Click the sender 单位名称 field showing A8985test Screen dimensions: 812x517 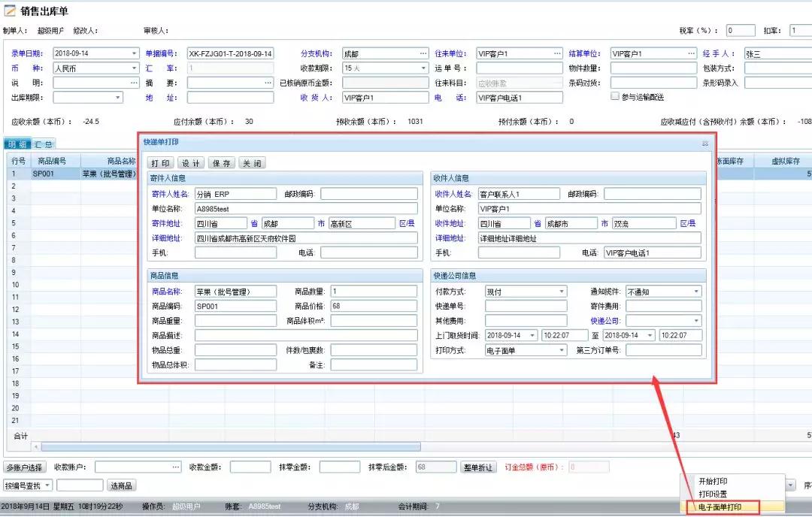(x=306, y=209)
